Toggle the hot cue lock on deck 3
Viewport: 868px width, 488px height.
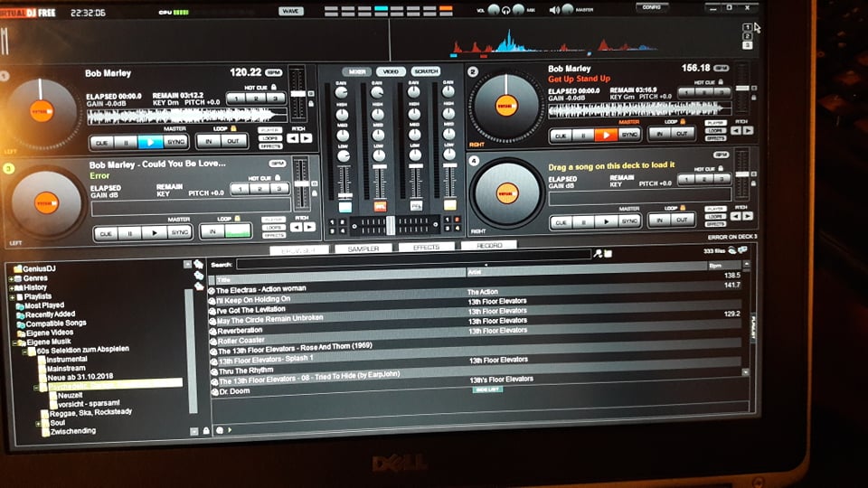pos(278,178)
